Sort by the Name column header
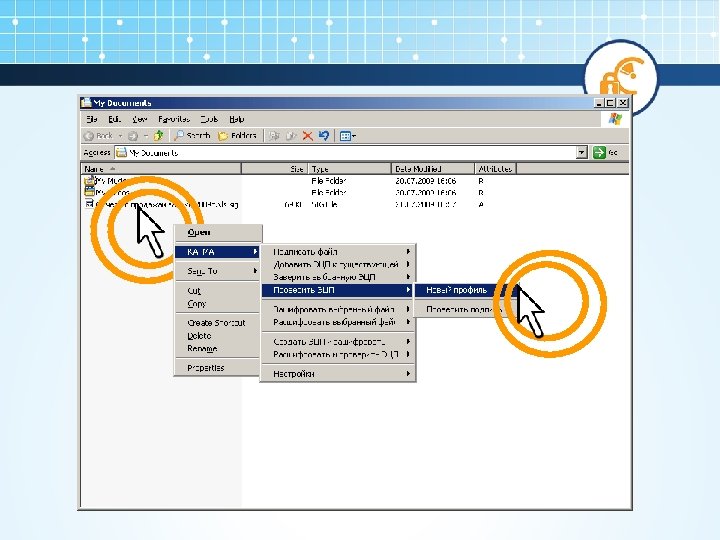 point(161,169)
